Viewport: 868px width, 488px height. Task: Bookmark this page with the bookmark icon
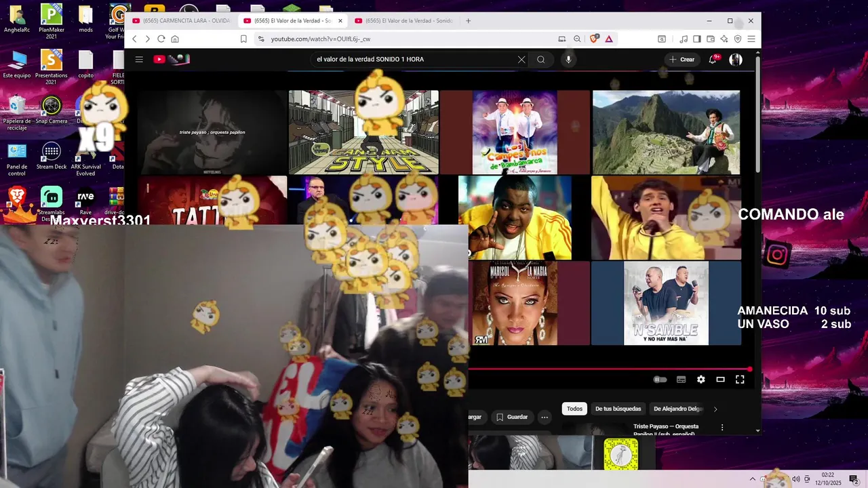tap(243, 39)
